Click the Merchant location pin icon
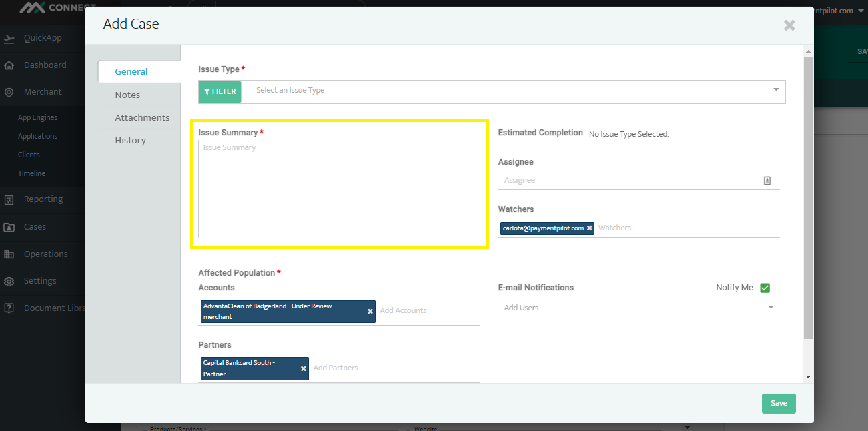This screenshot has height=431, width=868. [x=9, y=92]
